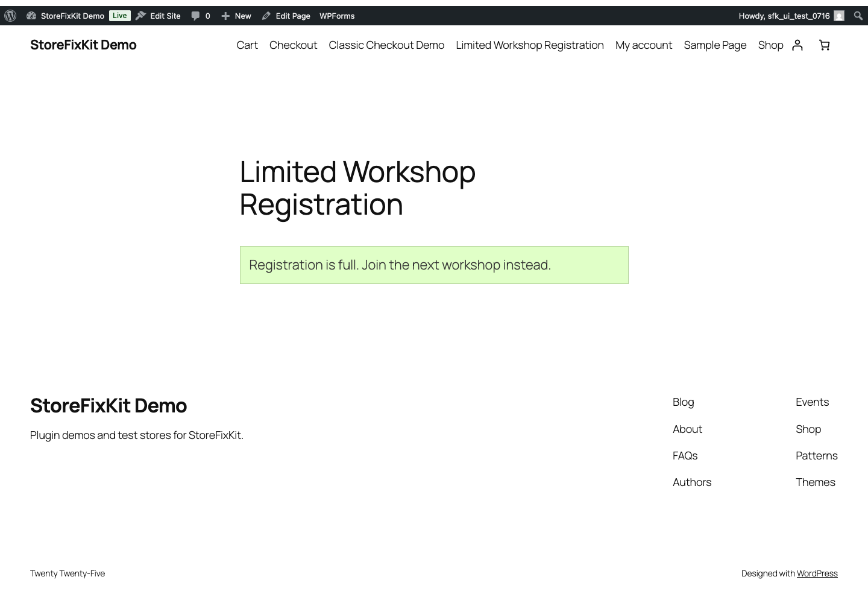Screen dimensions: 868x609
Task: Click the Limited Workshop Registration page heading
Action: (x=357, y=188)
